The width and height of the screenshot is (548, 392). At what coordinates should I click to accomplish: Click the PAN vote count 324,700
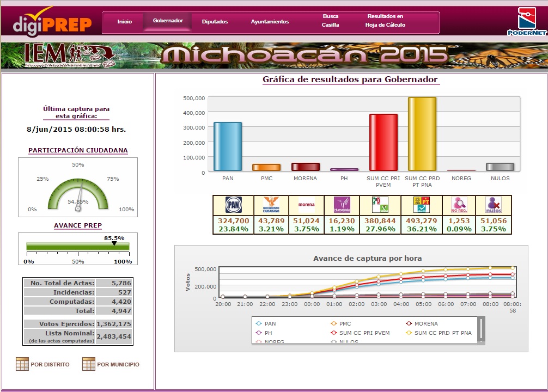[x=234, y=221]
